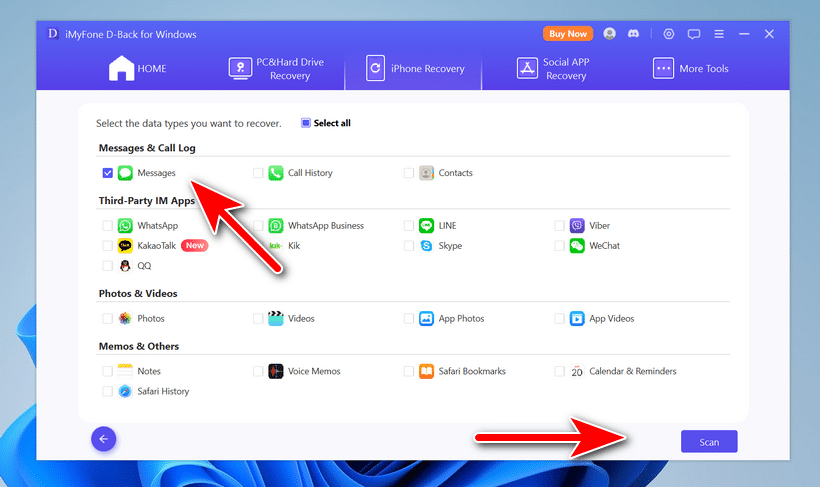The image size is (820, 487).
Task: Check the WeChat checkbox
Action: tap(560, 246)
